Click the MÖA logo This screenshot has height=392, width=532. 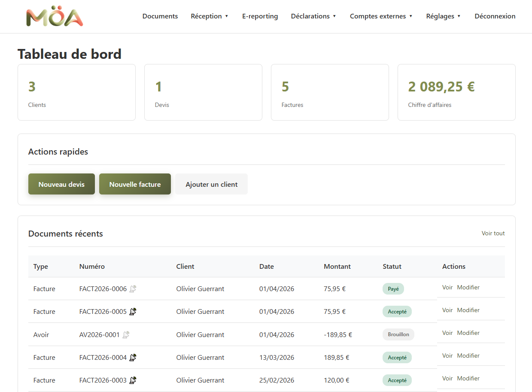point(55,17)
